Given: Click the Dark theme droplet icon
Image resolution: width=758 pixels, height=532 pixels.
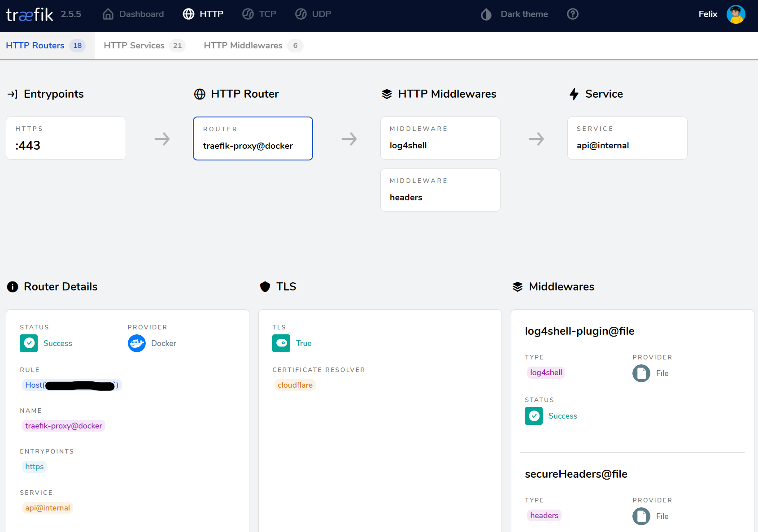Looking at the screenshot, I should [486, 14].
